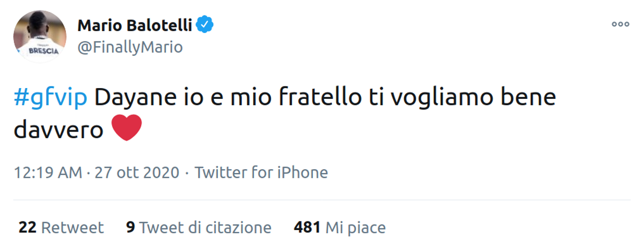Click the number 481 likes count
Viewport: 644px width, 244px height.
(x=307, y=227)
